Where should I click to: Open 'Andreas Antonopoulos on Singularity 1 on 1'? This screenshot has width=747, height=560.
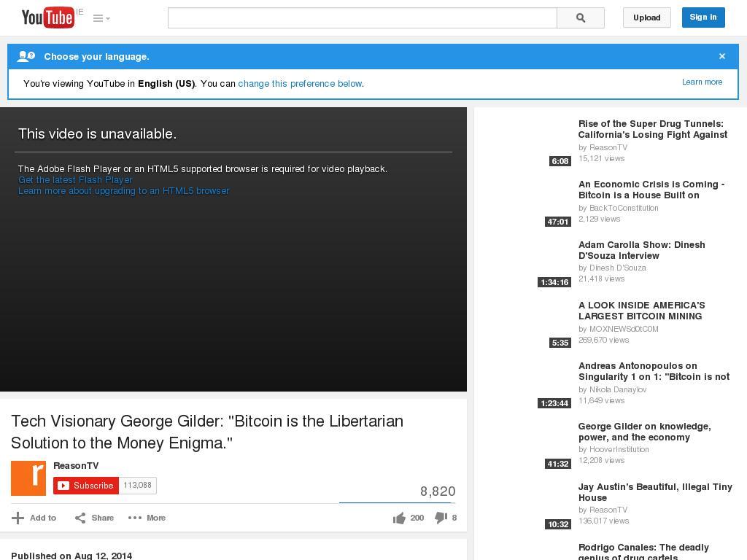[654, 371]
